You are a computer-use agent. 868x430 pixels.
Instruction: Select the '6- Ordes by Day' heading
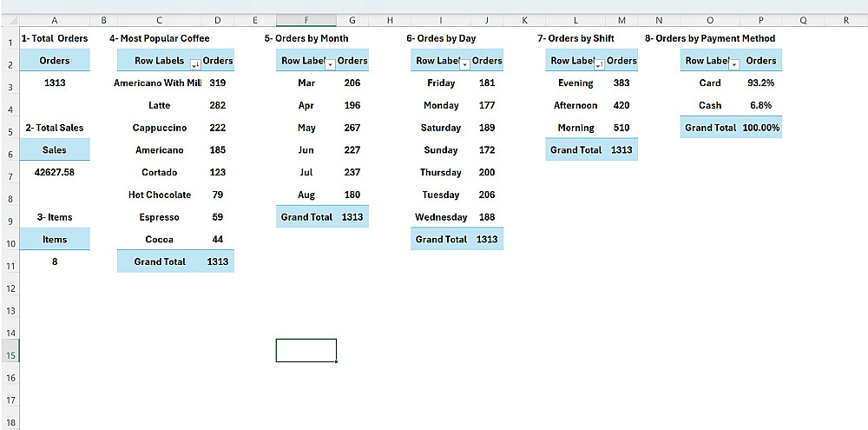point(441,39)
